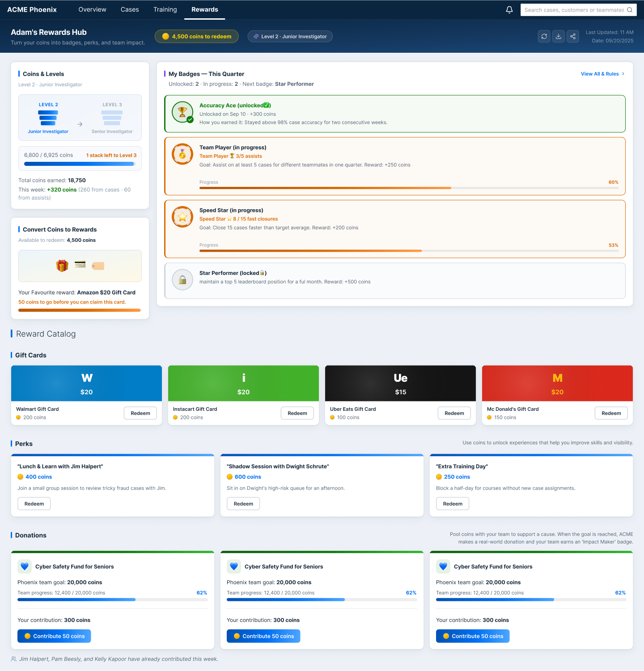Redeem the Extra Training Day perk
The width and height of the screenshot is (644, 671).
click(x=453, y=504)
